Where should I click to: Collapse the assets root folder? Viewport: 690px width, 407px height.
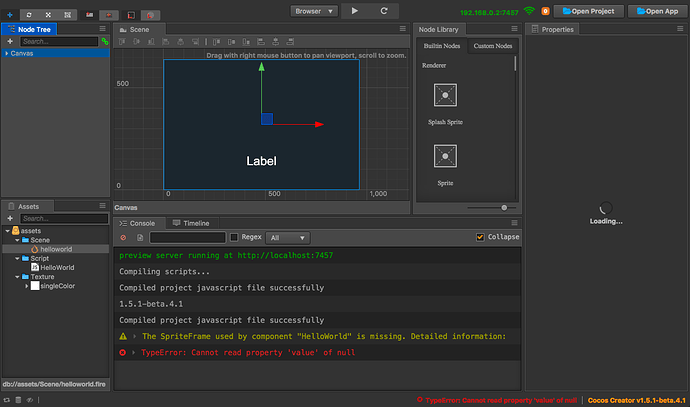click(x=7, y=231)
